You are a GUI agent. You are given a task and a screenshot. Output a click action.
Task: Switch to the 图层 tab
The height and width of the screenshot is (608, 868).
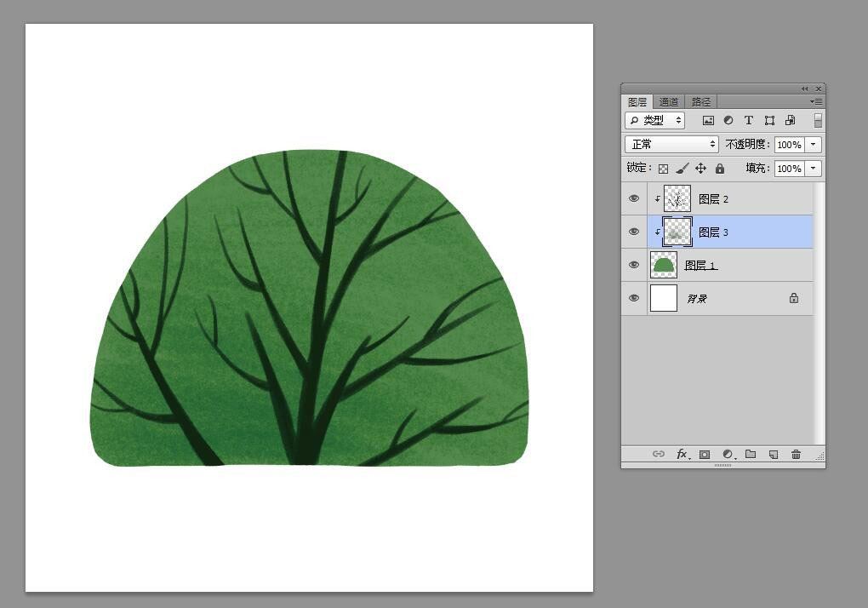637,102
